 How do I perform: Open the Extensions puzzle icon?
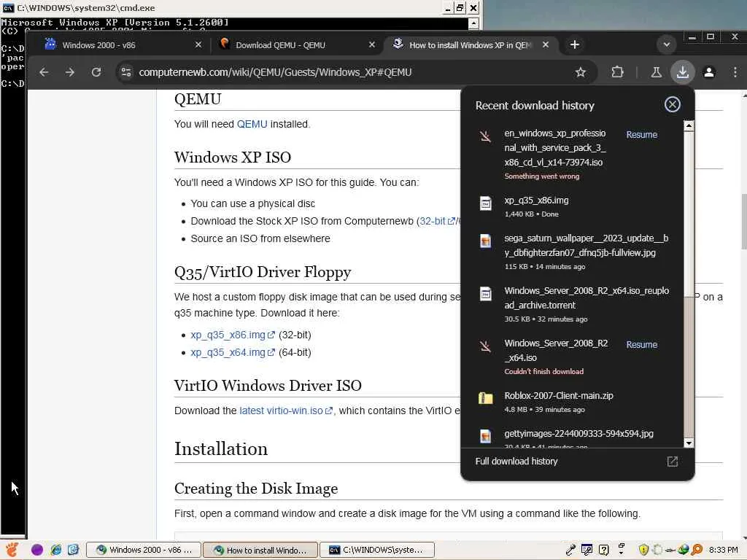617,72
